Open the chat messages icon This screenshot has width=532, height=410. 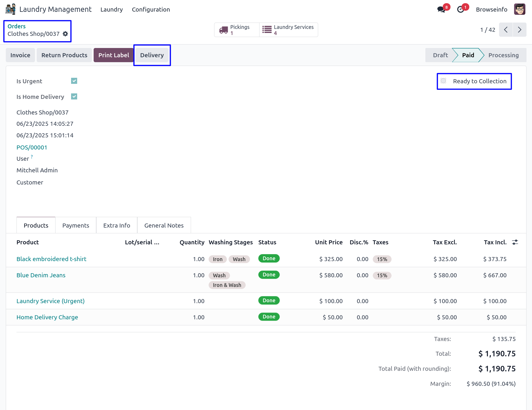pos(441,10)
